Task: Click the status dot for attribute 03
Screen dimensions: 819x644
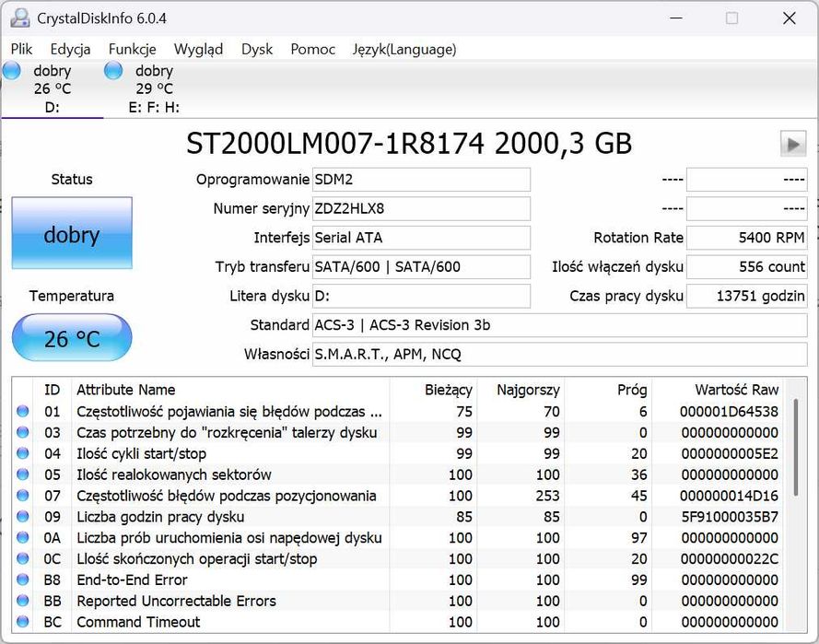Action: point(23,432)
